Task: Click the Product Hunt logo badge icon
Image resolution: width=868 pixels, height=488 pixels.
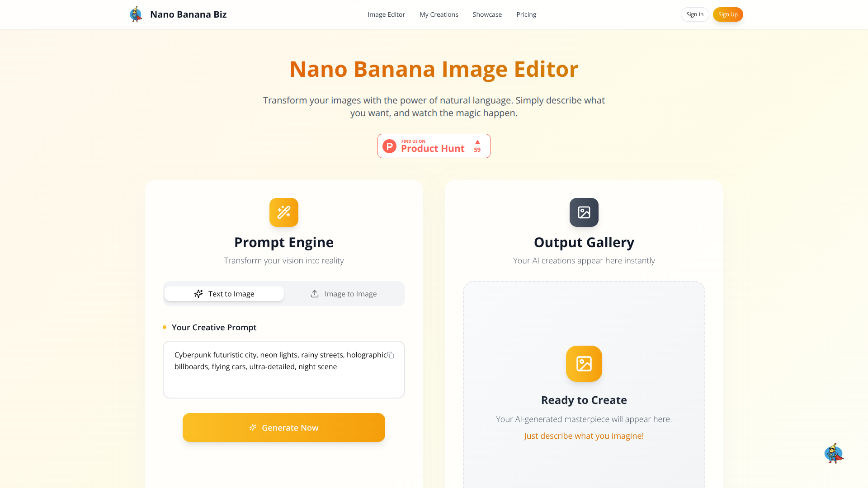Action: (x=389, y=146)
